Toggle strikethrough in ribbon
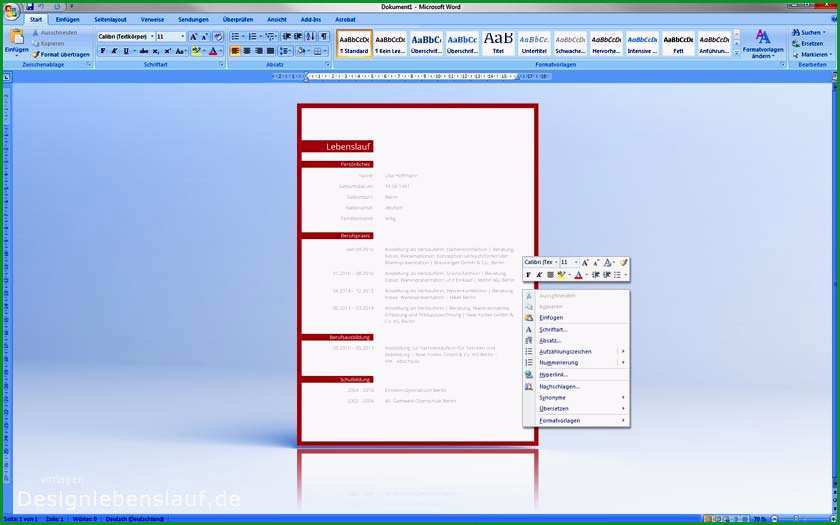The height and width of the screenshot is (525, 840). (144, 51)
